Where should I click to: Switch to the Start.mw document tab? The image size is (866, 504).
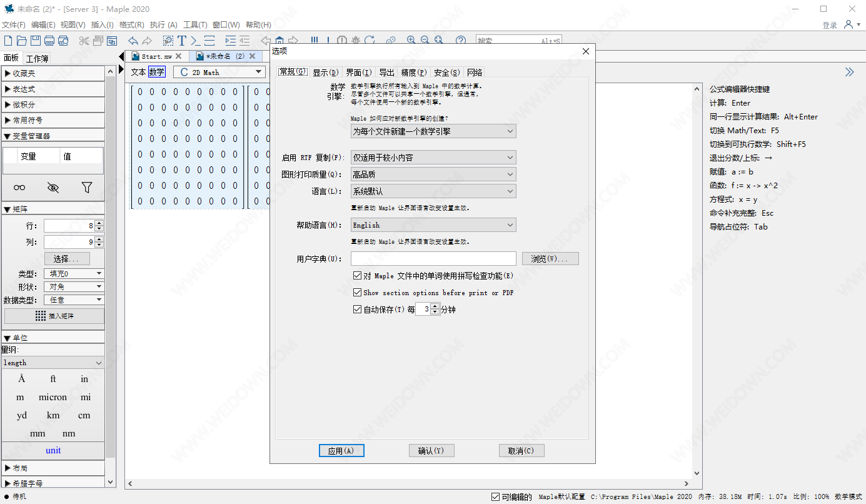[x=157, y=56]
